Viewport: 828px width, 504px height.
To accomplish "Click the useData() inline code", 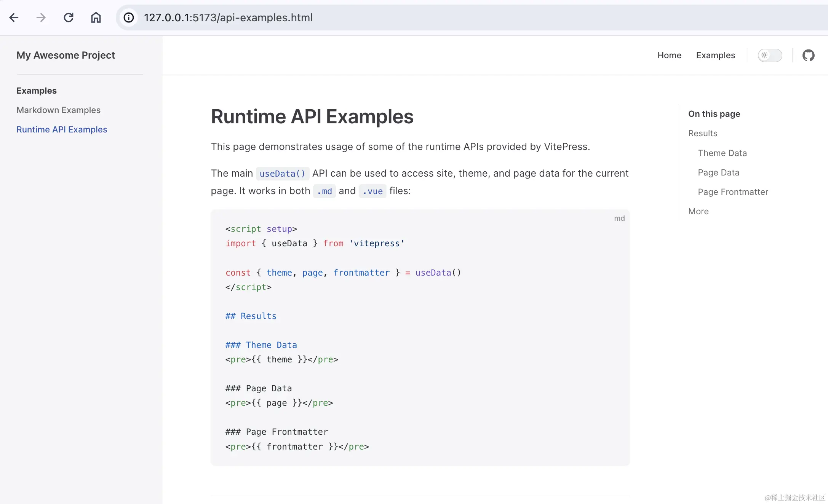I will click(x=282, y=174).
